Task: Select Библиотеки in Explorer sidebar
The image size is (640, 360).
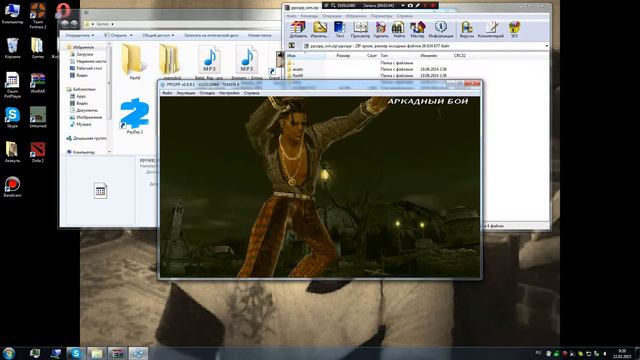Action: [x=81, y=89]
